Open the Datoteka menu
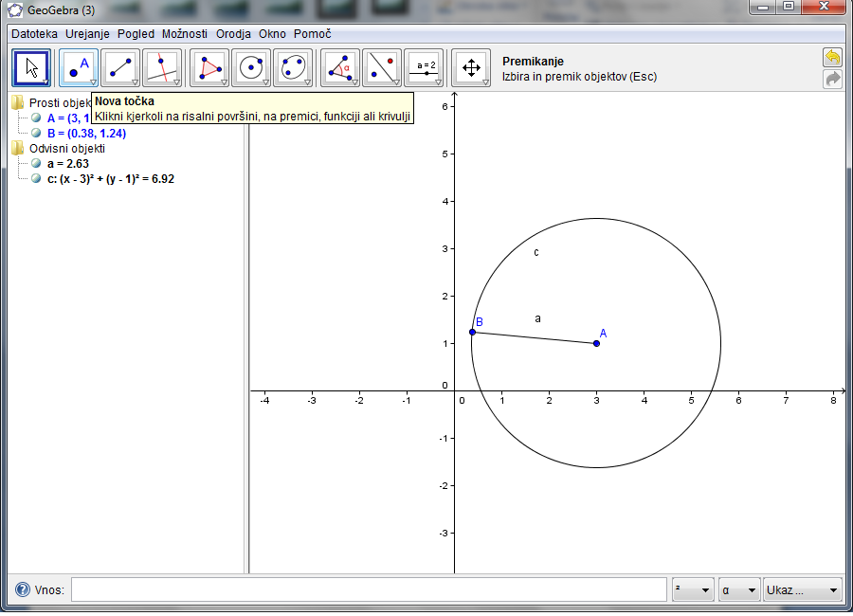The height and width of the screenshot is (616, 853). [34, 33]
